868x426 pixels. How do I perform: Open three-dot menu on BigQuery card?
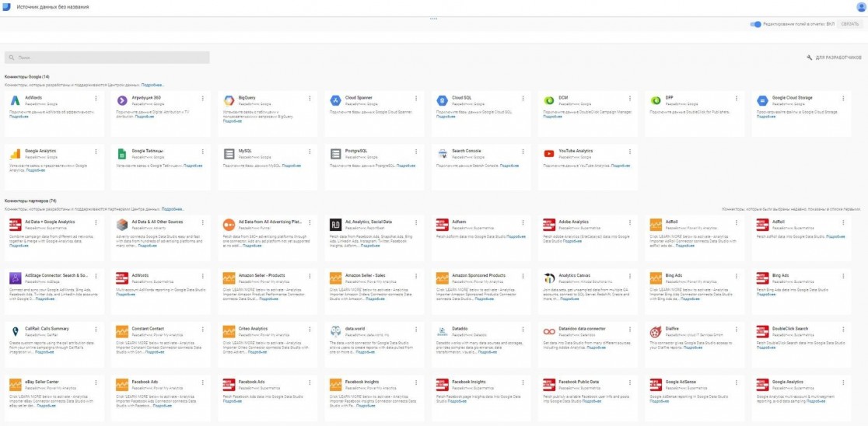[310, 99]
